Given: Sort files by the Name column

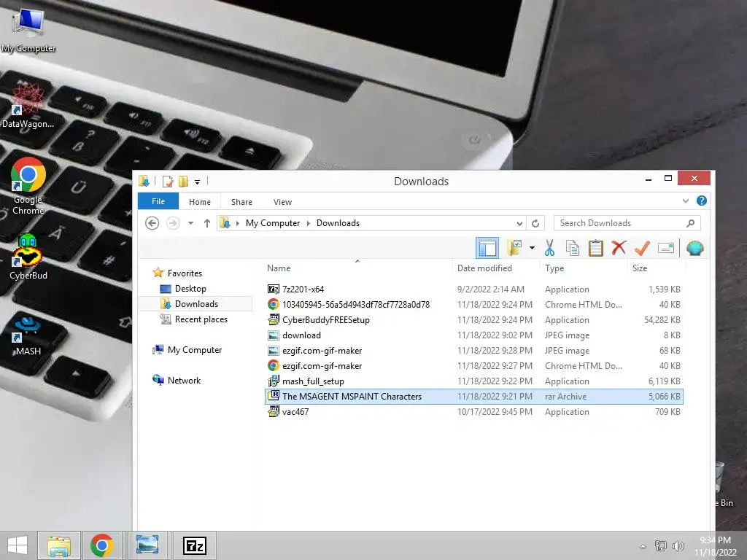Looking at the screenshot, I should [x=278, y=268].
